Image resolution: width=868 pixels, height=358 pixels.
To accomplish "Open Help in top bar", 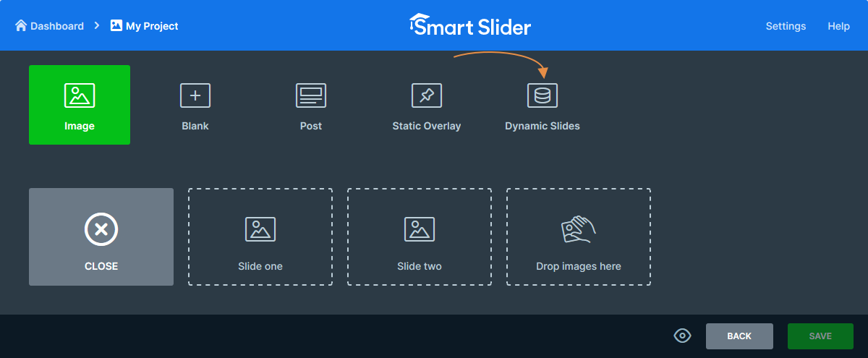I will (838, 26).
